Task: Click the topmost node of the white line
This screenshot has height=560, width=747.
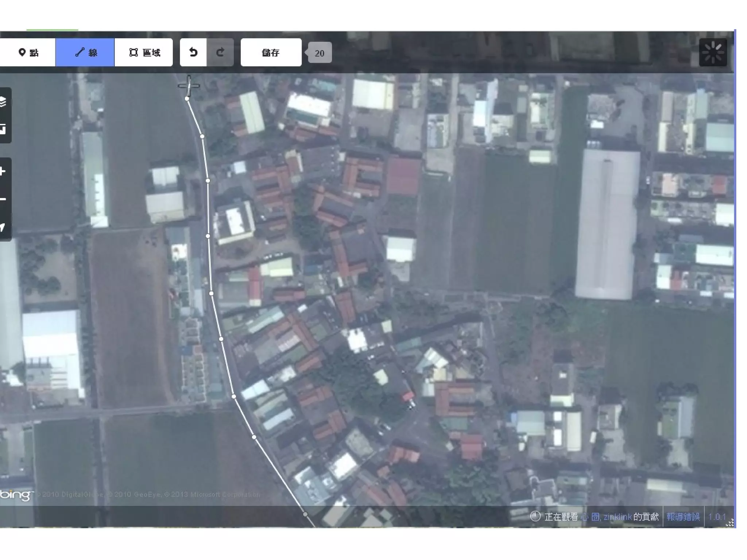Action: pos(187,99)
